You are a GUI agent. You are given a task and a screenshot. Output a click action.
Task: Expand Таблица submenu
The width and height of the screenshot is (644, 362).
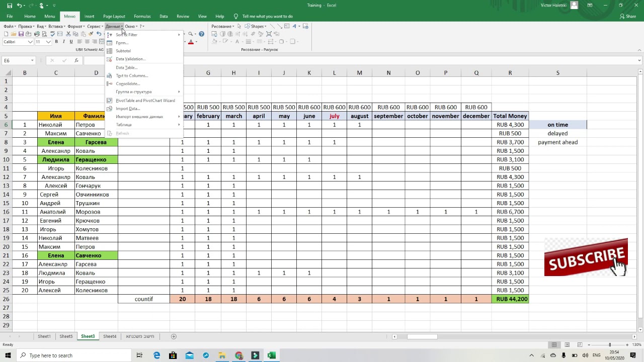(x=144, y=125)
